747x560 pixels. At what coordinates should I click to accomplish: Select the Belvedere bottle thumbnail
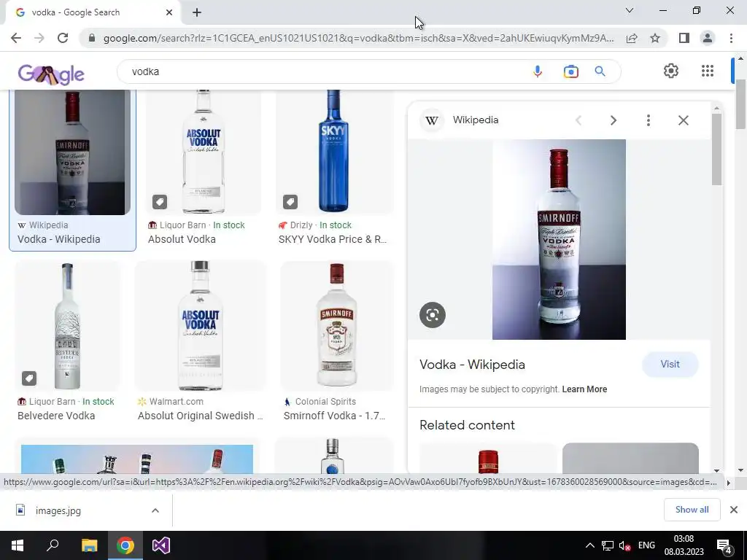pyautogui.click(x=66, y=326)
